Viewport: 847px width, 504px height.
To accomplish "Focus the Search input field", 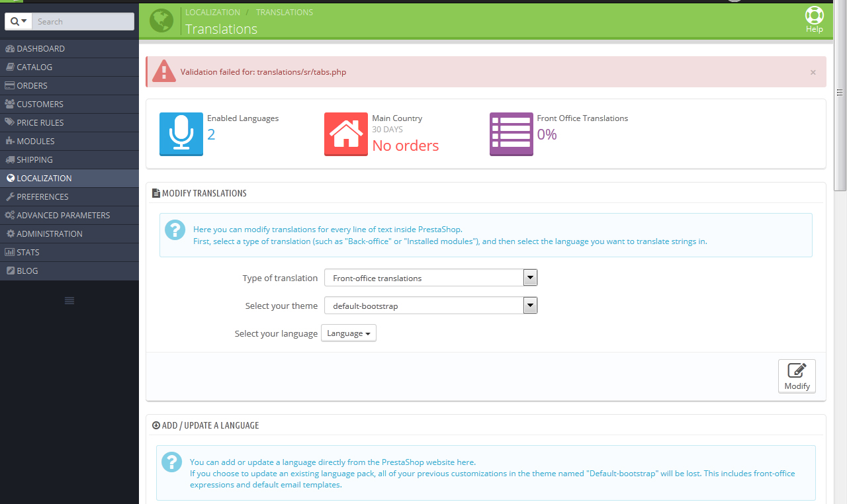I will click(x=83, y=21).
